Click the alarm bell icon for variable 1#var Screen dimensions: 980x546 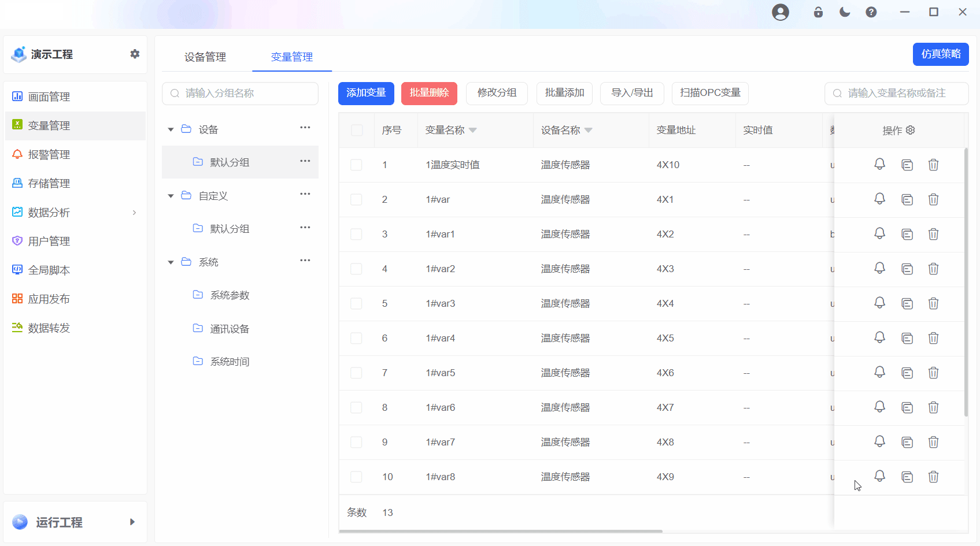coord(879,199)
